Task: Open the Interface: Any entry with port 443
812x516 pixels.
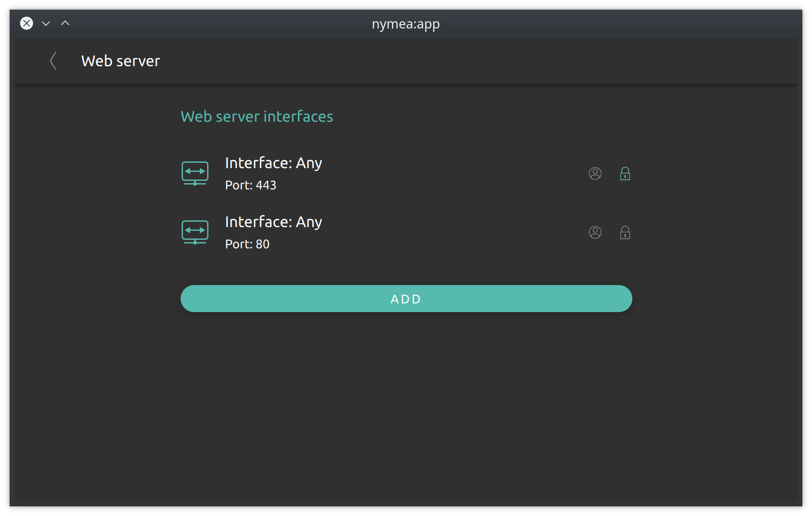Action: pyautogui.click(x=406, y=173)
